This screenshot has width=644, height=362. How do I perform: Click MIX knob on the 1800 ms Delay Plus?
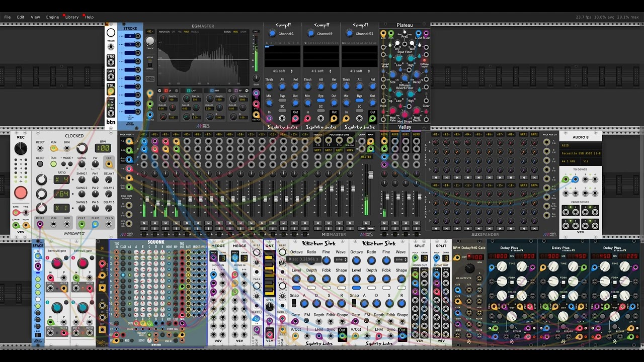[511, 316]
